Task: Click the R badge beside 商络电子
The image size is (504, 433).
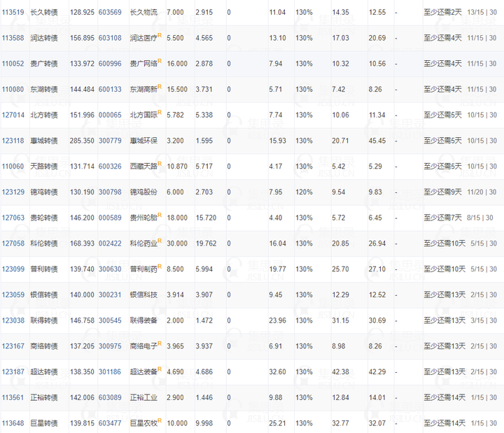Action: click(160, 343)
